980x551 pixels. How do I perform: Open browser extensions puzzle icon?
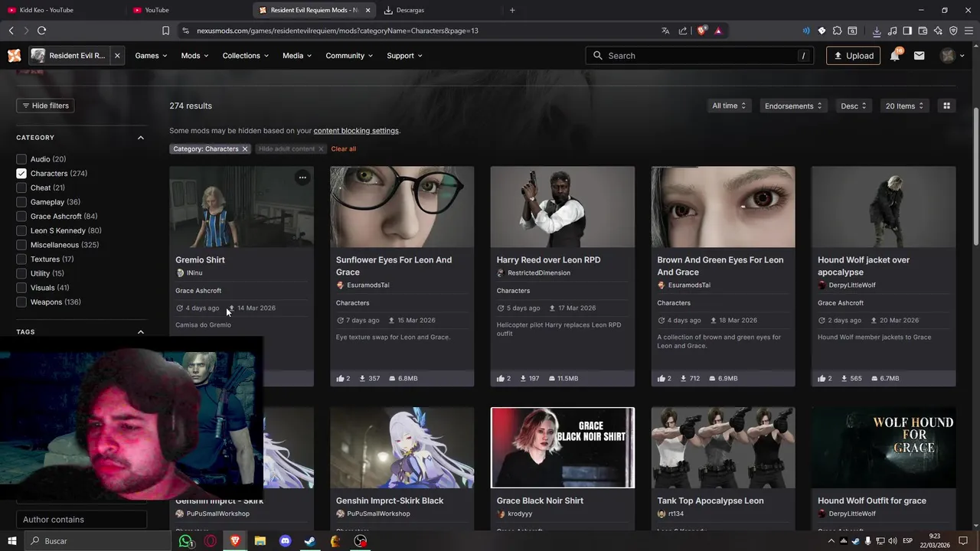tap(837, 31)
